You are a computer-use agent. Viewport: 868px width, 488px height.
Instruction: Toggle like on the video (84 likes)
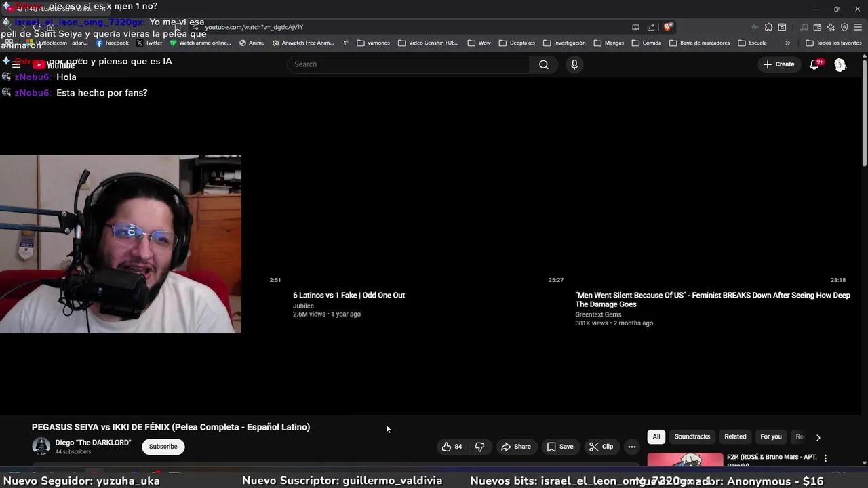(446, 446)
